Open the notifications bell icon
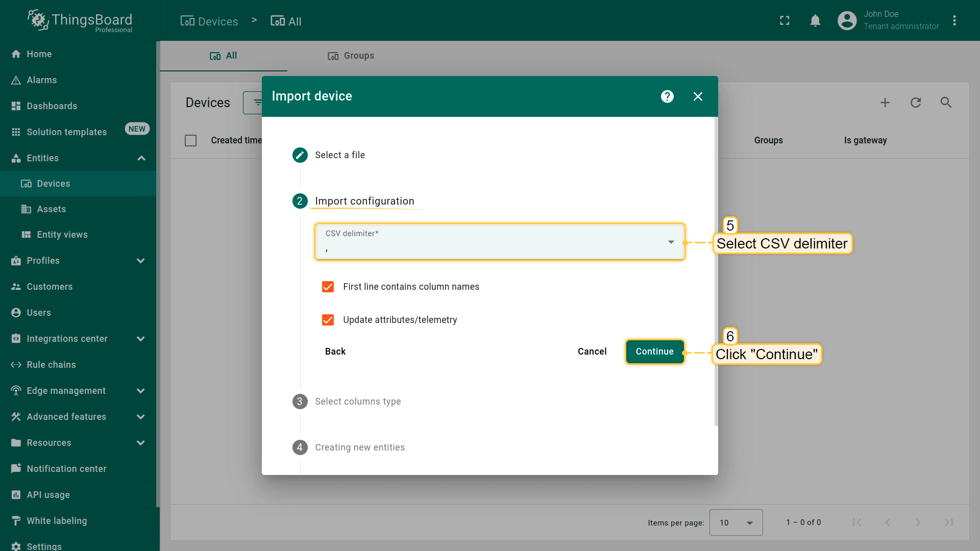The width and height of the screenshot is (980, 551). (x=815, y=20)
